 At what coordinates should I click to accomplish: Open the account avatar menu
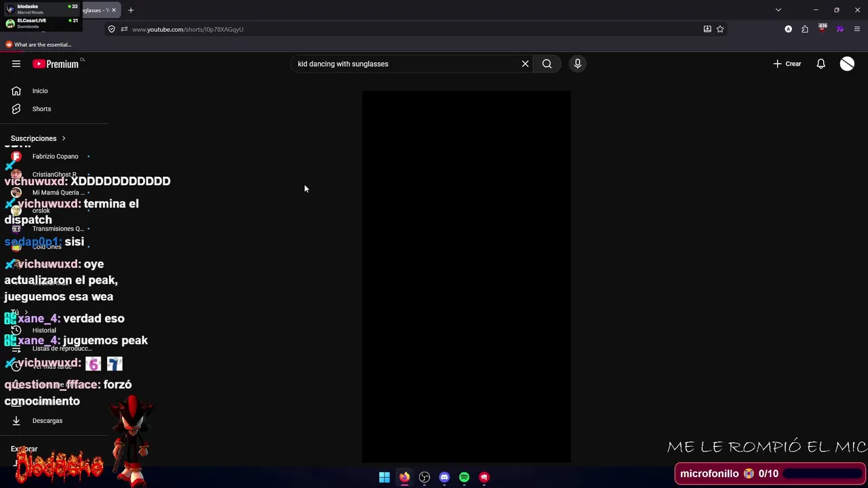[x=847, y=64]
